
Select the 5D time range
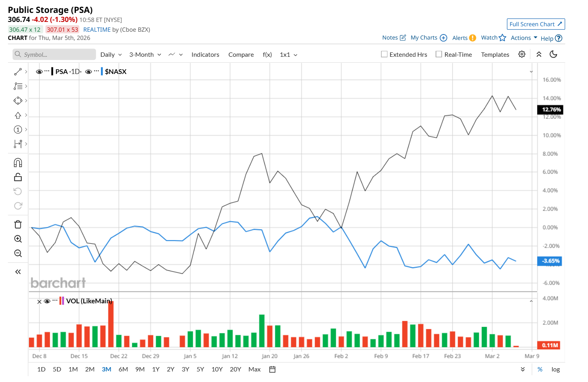tap(57, 369)
